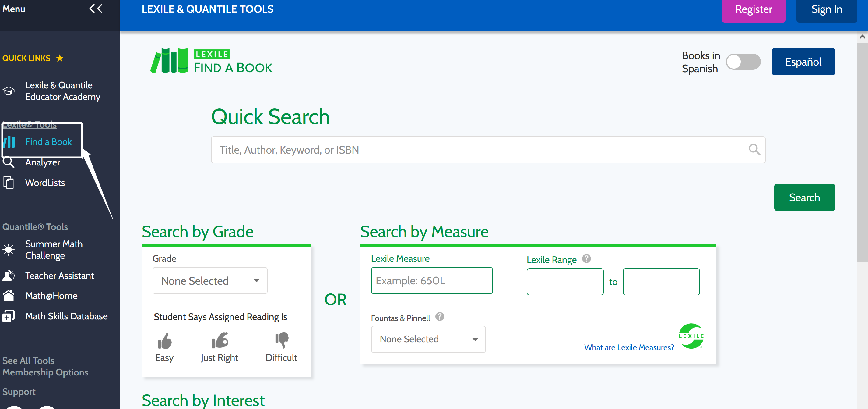Click the Sign In button
The image size is (868, 409).
coord(826,10)
